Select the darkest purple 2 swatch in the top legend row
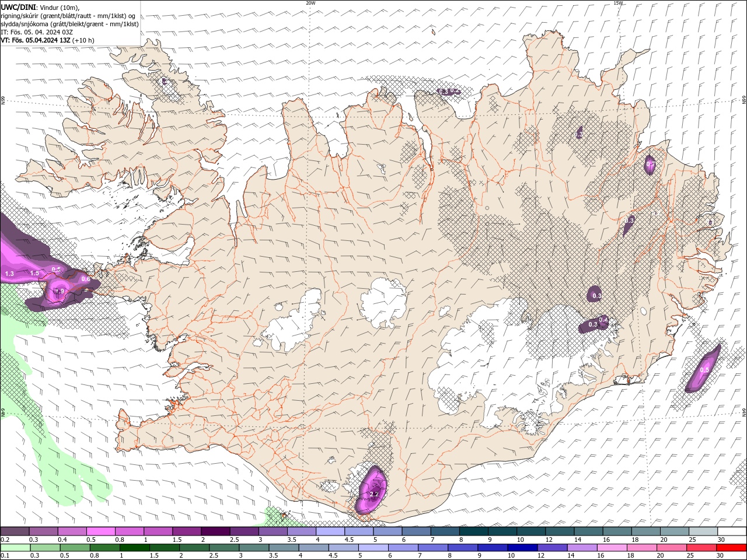 [x=215, y=531]
